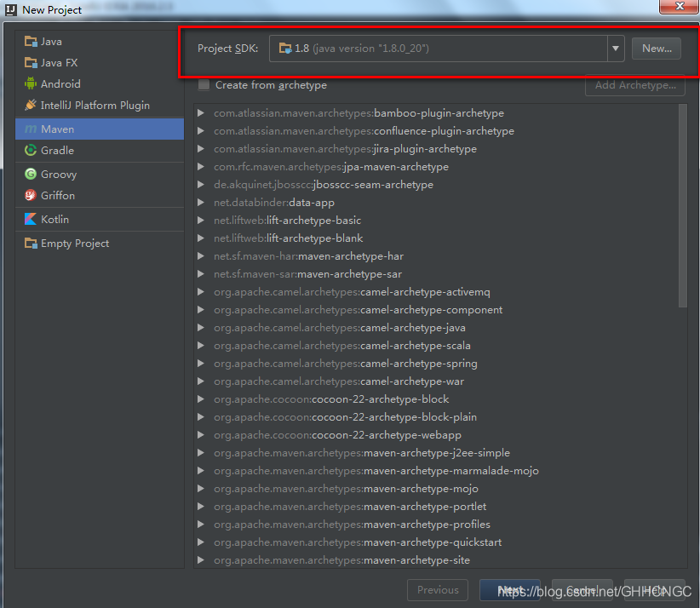Image resolution: width=700 pixels, height=608 pixels.
Task: Close the New Project dialog
Action: click(x=680, y=6)
